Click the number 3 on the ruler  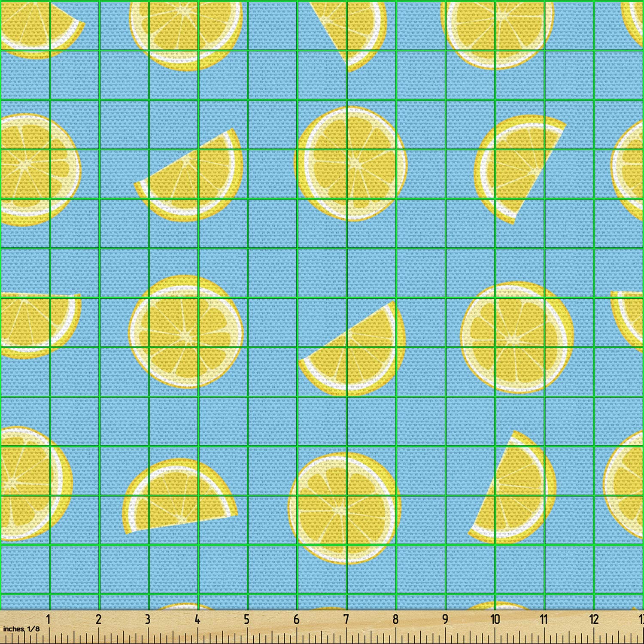[148, 619]
